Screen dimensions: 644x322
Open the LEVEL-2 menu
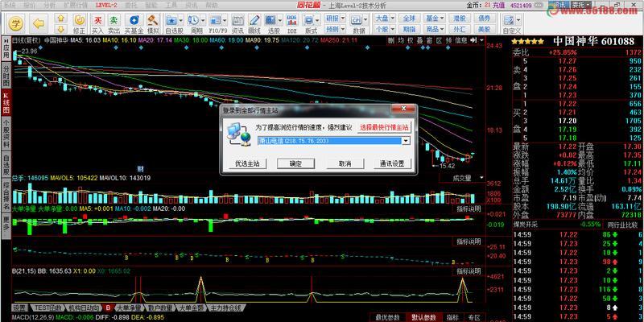click(107, 6)
